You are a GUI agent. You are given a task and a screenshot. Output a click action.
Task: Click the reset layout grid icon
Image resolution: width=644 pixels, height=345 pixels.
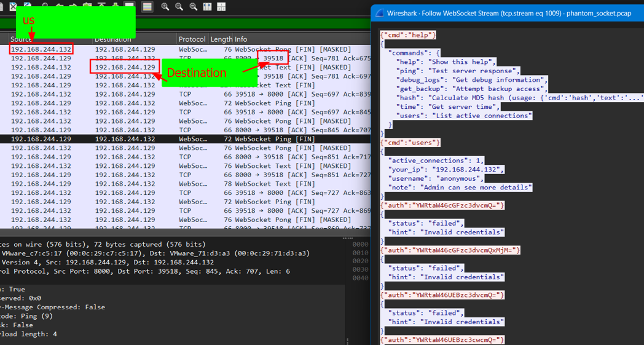(221, 7)
